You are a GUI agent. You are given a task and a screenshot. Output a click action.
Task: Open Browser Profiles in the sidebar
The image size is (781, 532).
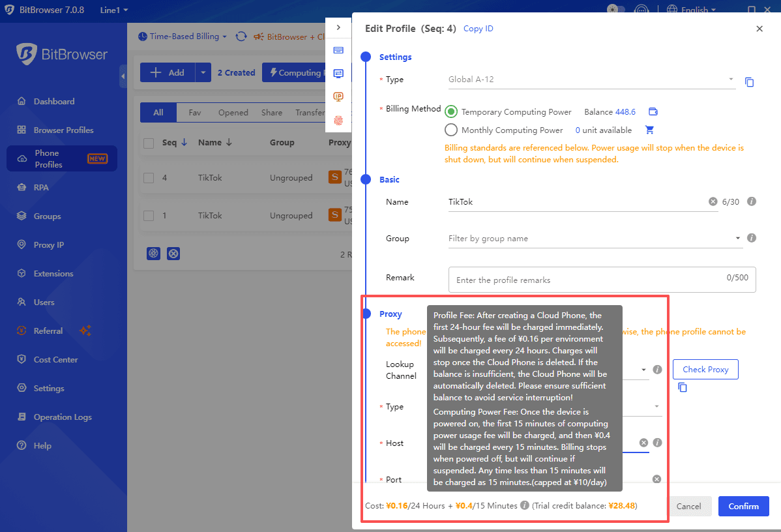pos(63,130)
